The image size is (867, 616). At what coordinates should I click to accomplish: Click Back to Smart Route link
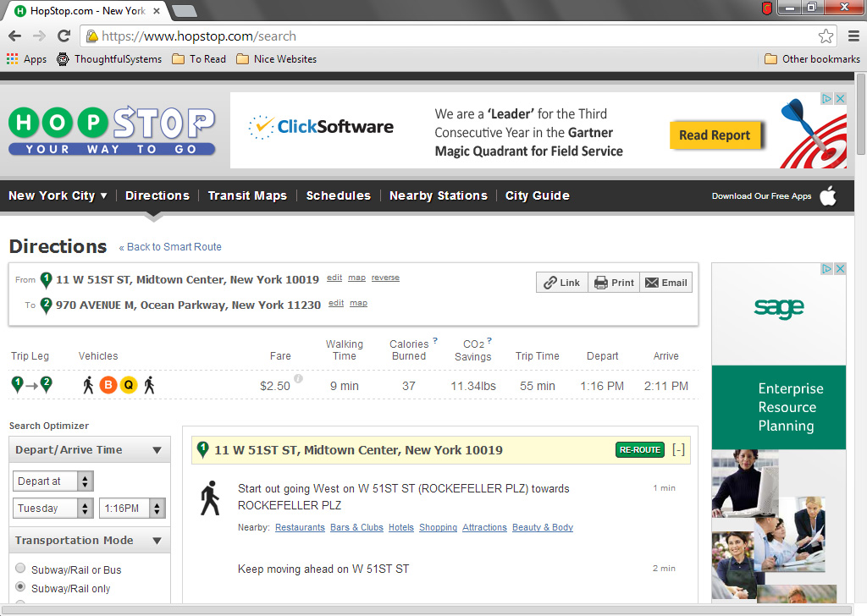170,247
